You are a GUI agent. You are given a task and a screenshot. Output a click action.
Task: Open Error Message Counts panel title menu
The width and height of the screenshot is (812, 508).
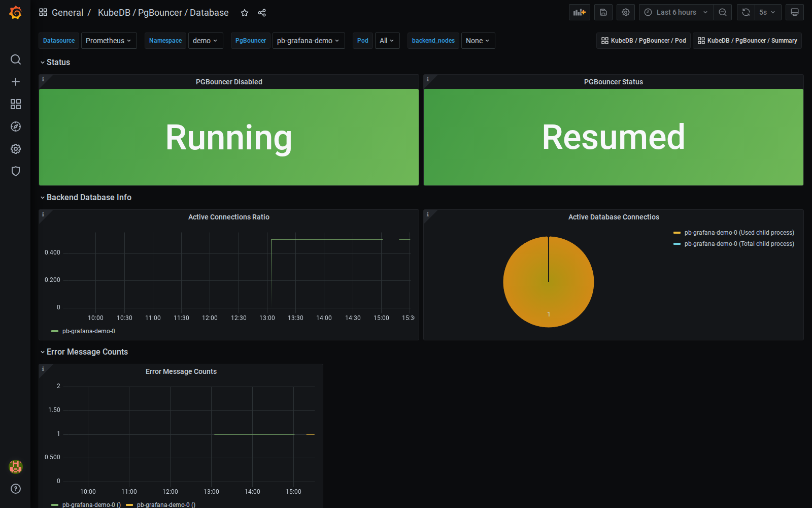(x=181, y=371)
